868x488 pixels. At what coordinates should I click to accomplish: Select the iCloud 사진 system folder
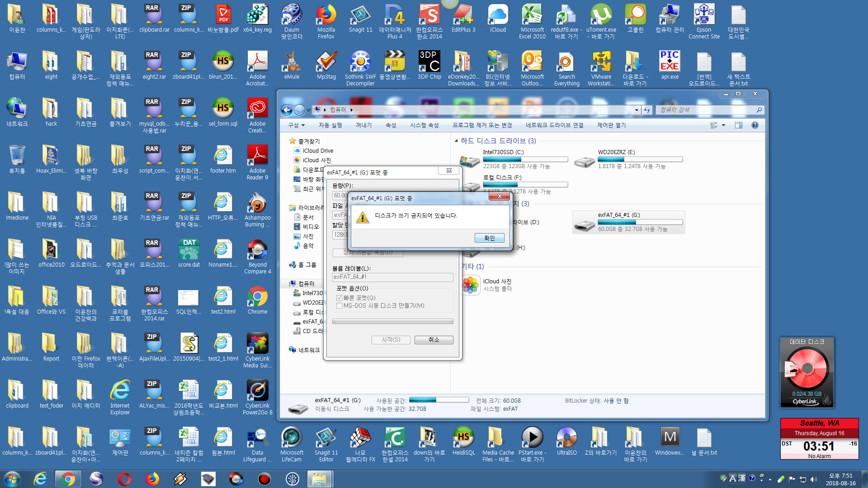tap(487, 285)
